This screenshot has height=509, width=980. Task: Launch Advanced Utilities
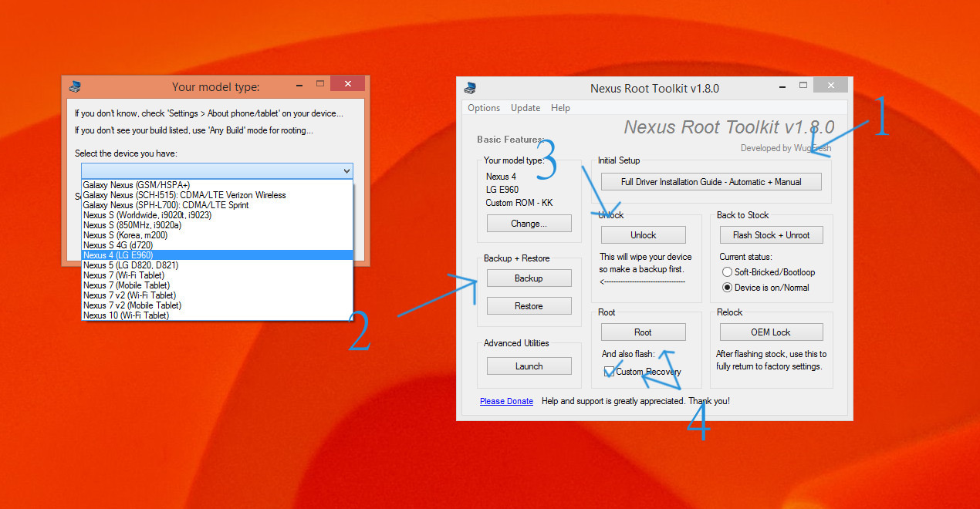pyautogui.click(x=529, y=366)
